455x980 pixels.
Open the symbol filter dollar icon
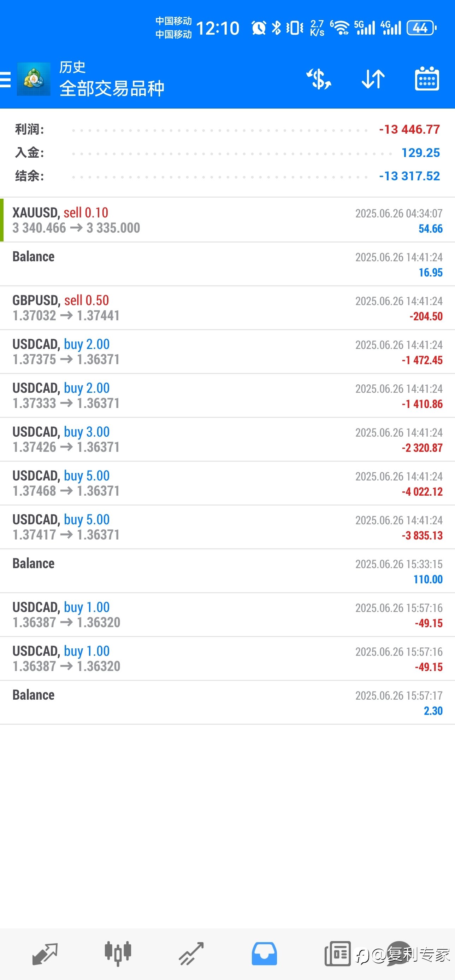(319, 79)
